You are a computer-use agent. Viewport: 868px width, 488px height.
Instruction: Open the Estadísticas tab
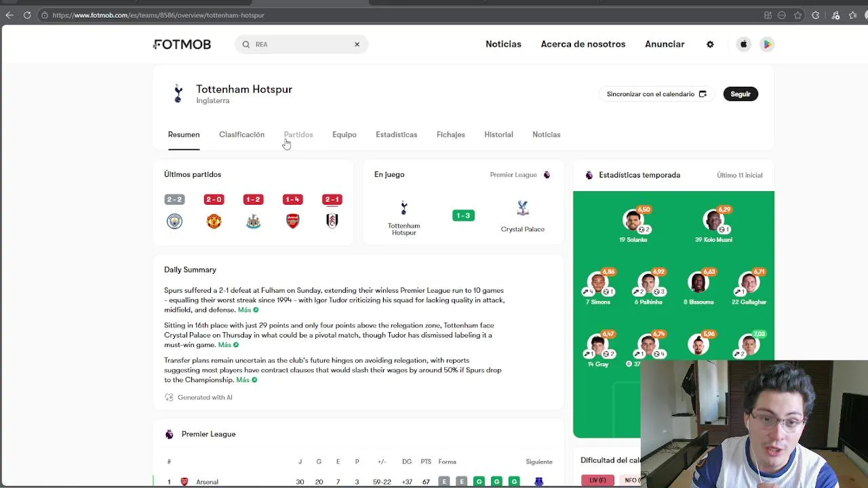pyautogui.click(x=397, y=134)
